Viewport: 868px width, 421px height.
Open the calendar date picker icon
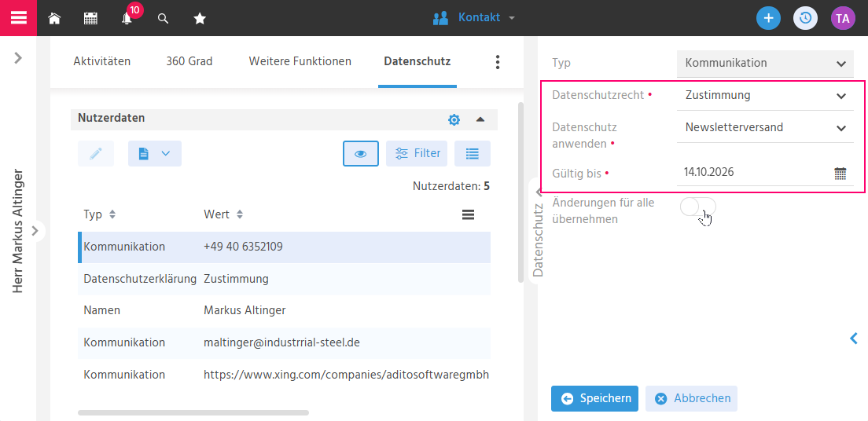840,173
